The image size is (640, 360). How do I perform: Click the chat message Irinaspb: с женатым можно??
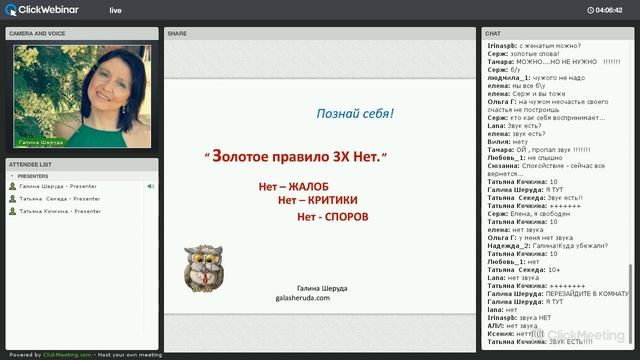click(534, 46)
